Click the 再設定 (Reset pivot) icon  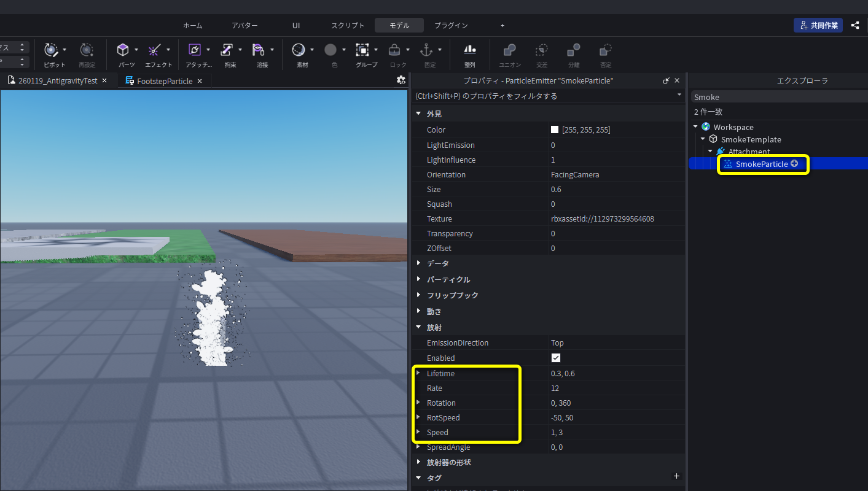pyautogui.click(x=87, y=50)
